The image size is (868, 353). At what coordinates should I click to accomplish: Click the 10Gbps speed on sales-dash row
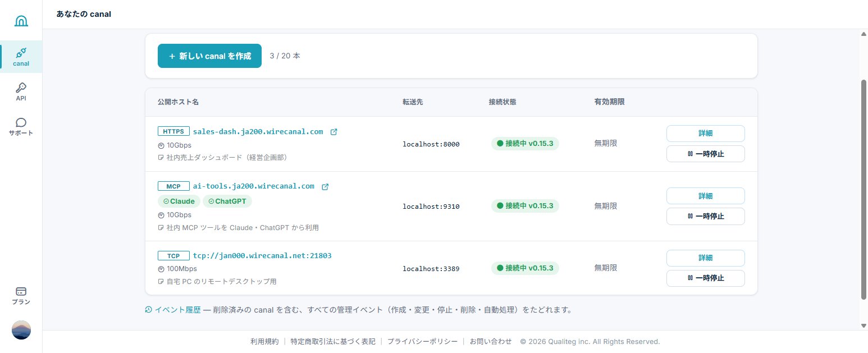(x=179, y=145)
